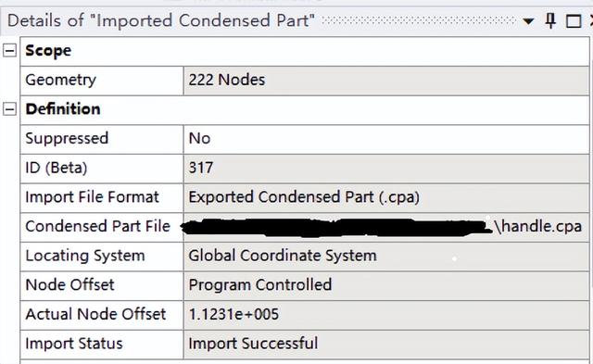Select the Locating System Global Coordinate System field

[x=386, y=257]
